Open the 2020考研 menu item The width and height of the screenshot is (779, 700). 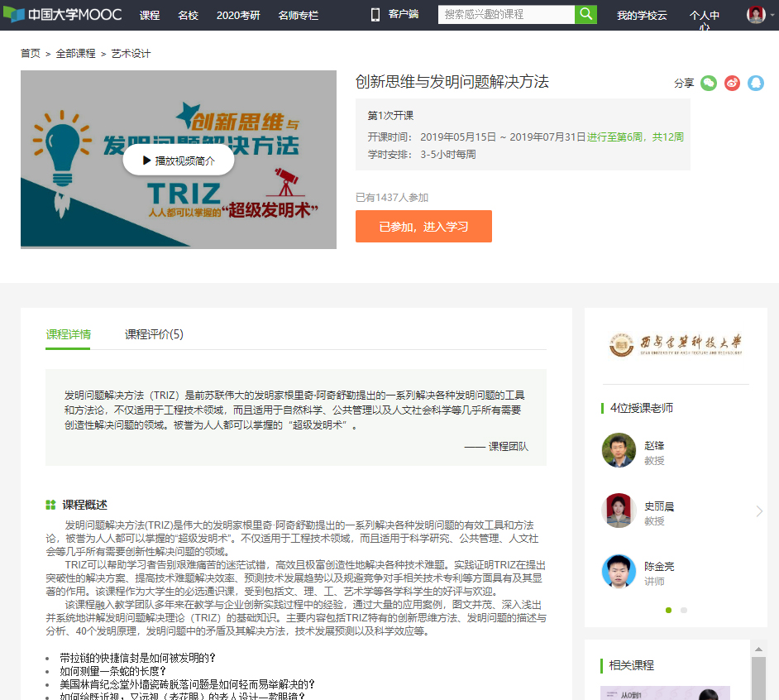(238, 15)
